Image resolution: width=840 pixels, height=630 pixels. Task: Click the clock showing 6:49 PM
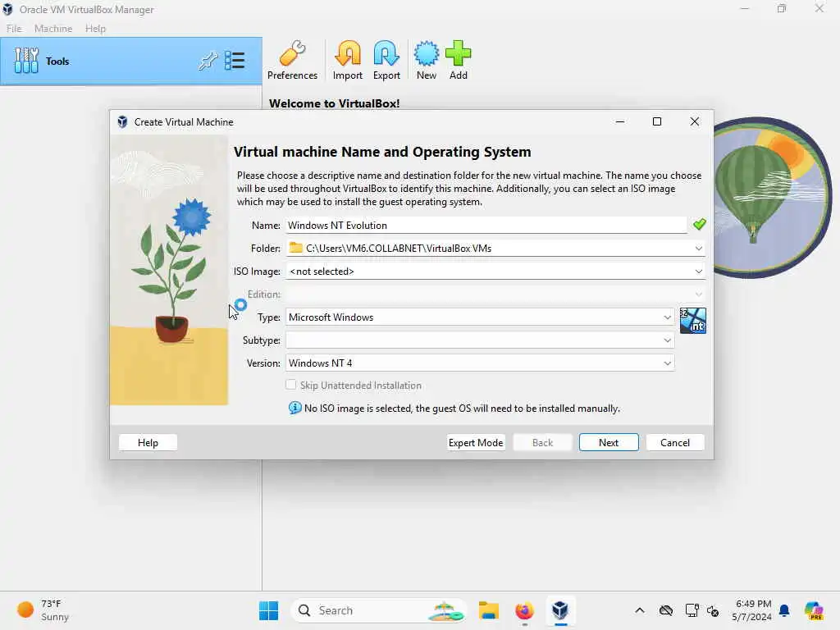tap(753, 610)
